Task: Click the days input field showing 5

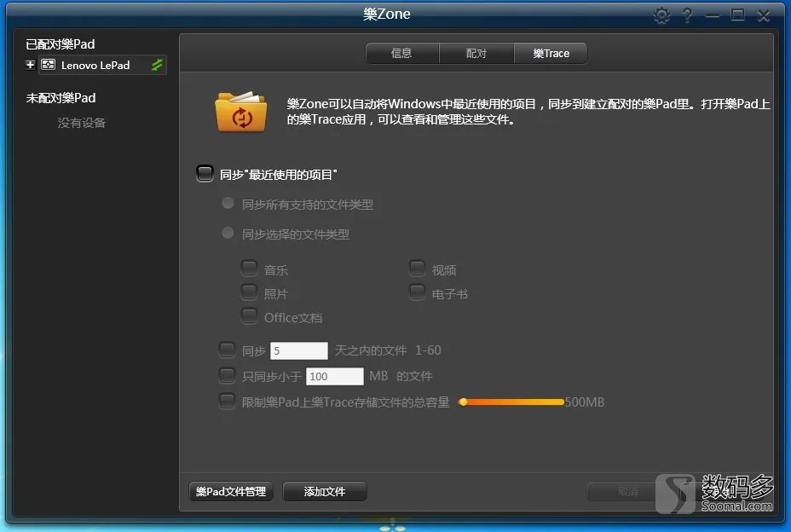Action: 299,350
